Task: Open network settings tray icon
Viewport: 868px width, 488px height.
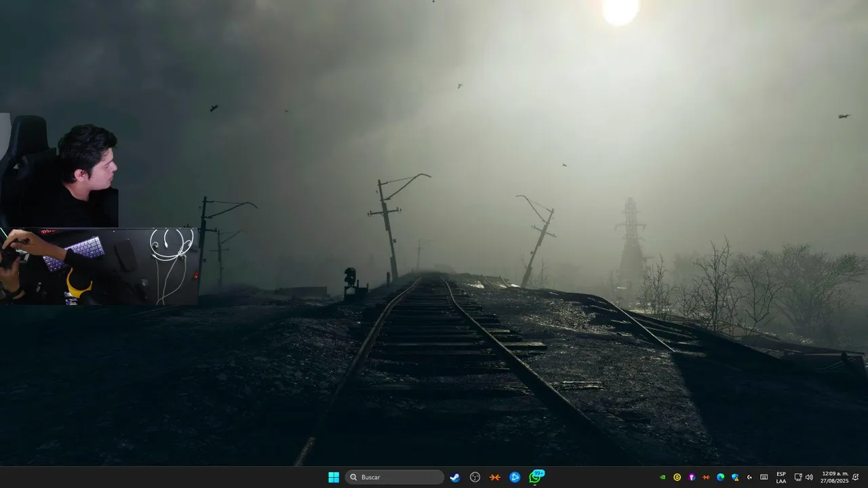Action: tap(798, 477)
